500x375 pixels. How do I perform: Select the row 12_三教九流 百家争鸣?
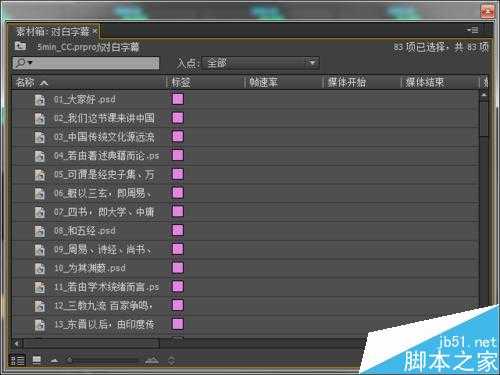[x=245, y=305]
